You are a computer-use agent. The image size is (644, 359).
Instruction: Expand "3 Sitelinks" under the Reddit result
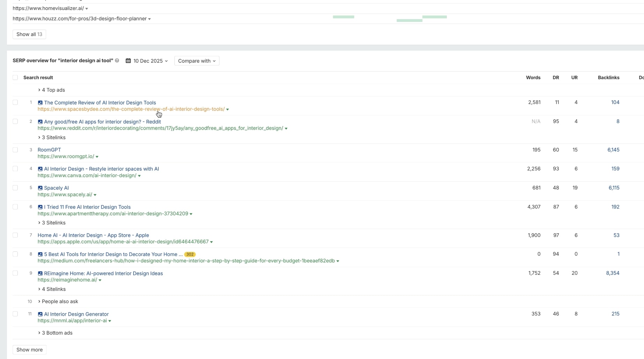point(52,137)
